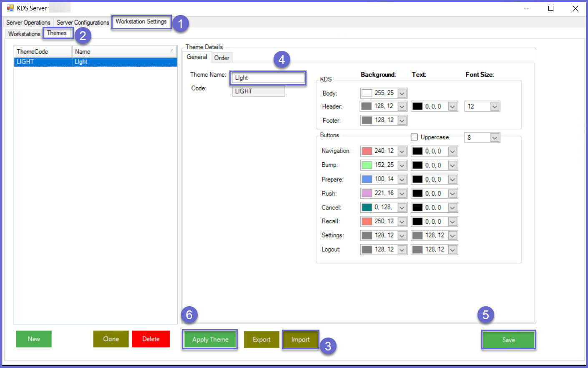588x368 pixels.
Task: Click the Apply Theme button
Action: click(x=210, y=340)
